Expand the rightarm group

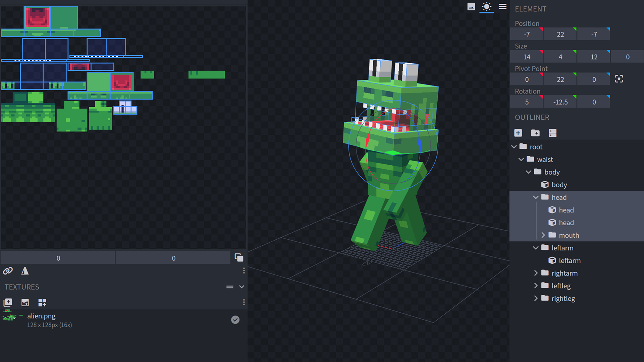click(536, 273)
